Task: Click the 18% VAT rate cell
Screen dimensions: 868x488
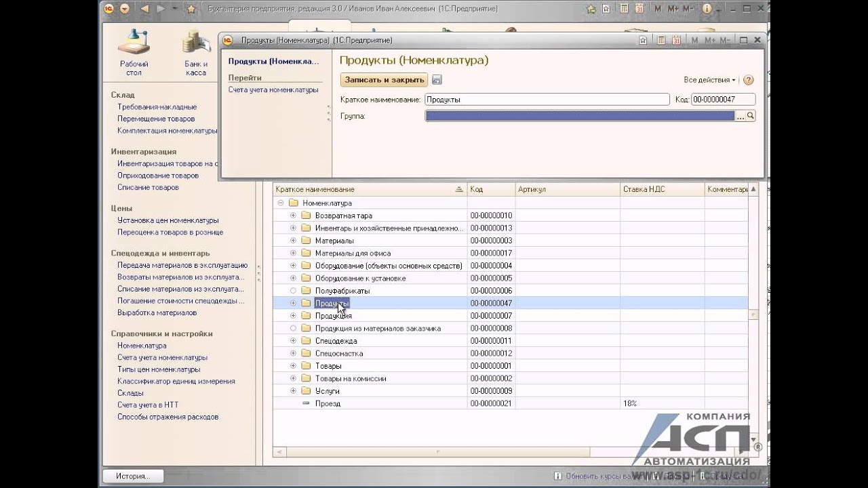Action: click(x=662, y=403)
